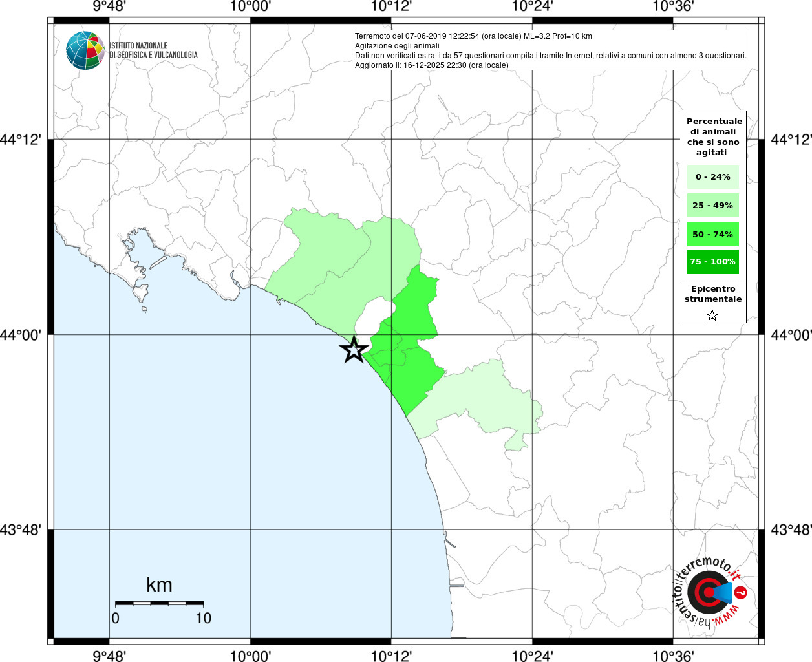Click the legend title 'Percentuale di animali'
The width and height of the screenshot is (812, 662).
pos(714,137)
